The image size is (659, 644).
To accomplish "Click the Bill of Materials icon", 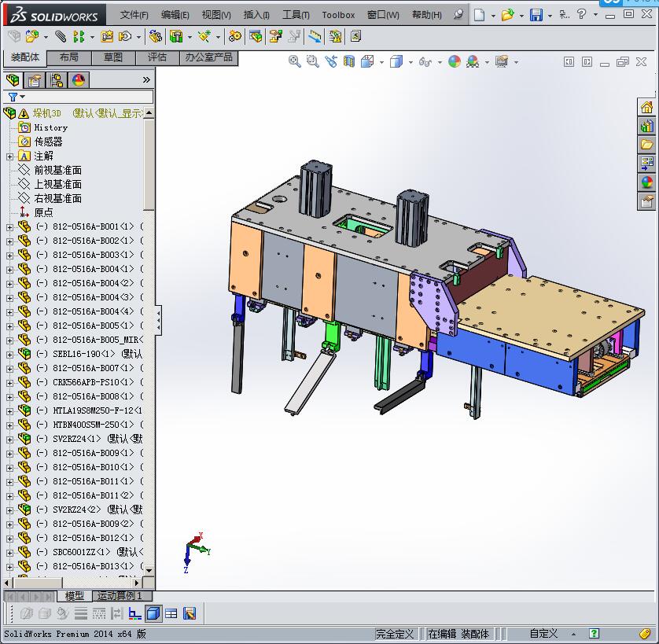I will [x=256, y=37].
